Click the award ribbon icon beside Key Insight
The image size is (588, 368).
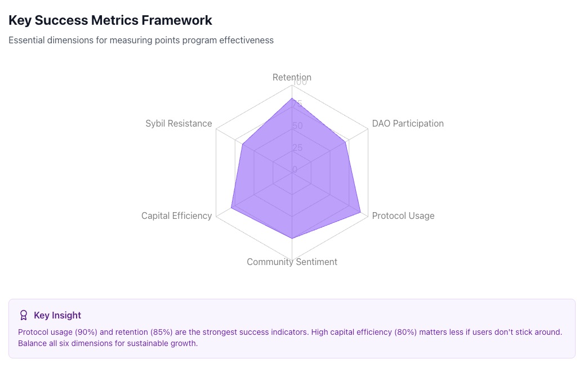click(24, 315)
